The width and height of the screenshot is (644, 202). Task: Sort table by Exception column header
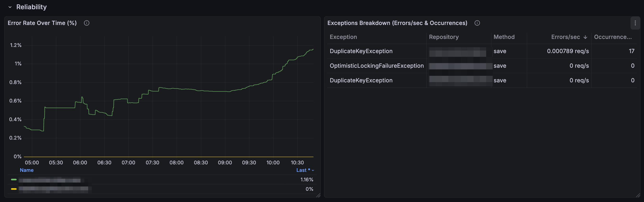tap(343, 37)
